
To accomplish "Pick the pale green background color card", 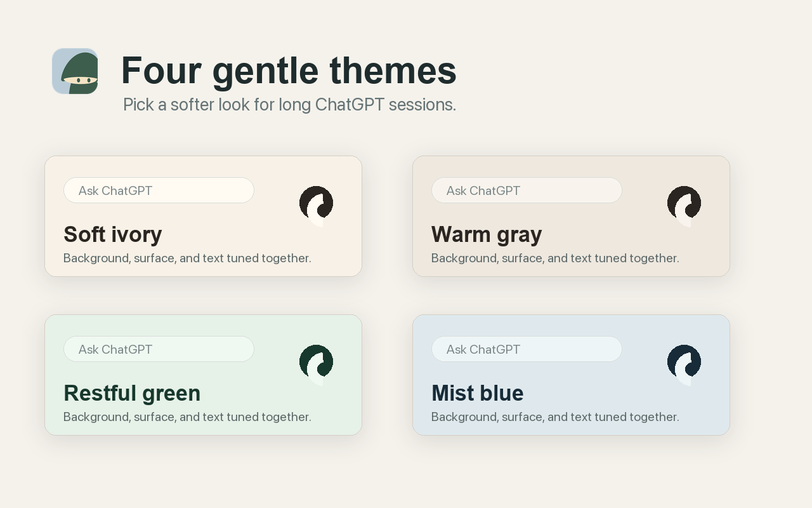I will [x=203, y=375].
